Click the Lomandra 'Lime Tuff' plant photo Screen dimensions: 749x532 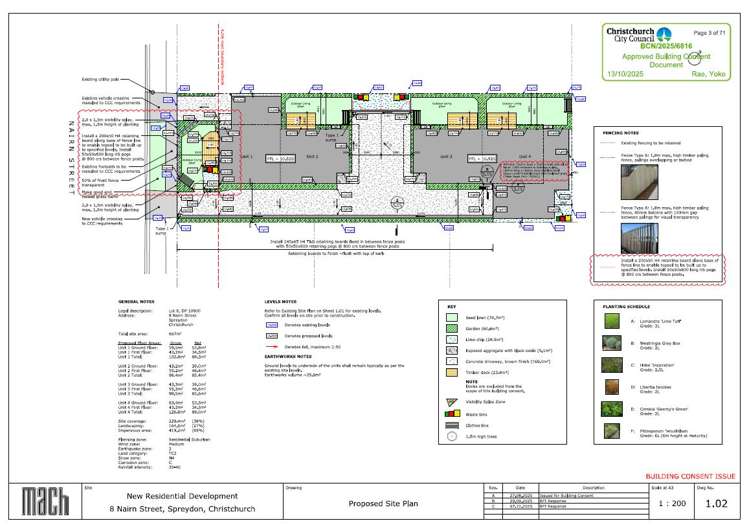614,322
